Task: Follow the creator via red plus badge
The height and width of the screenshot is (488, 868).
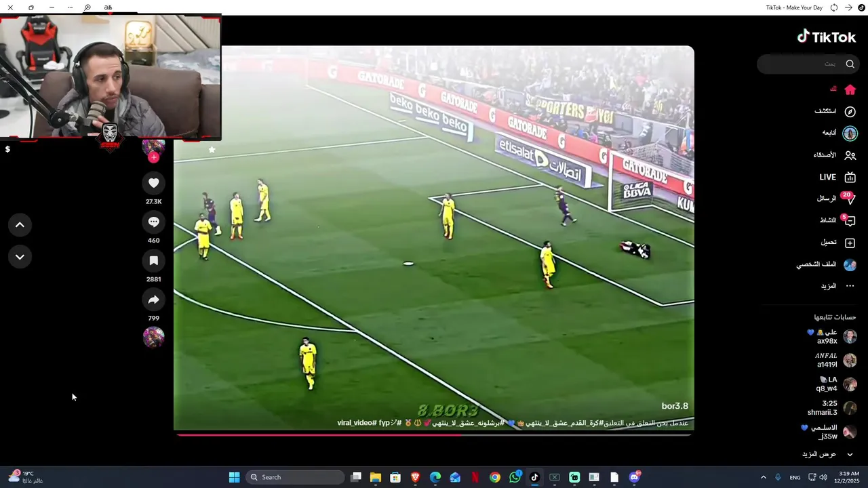Action: (x=154, y=157)
